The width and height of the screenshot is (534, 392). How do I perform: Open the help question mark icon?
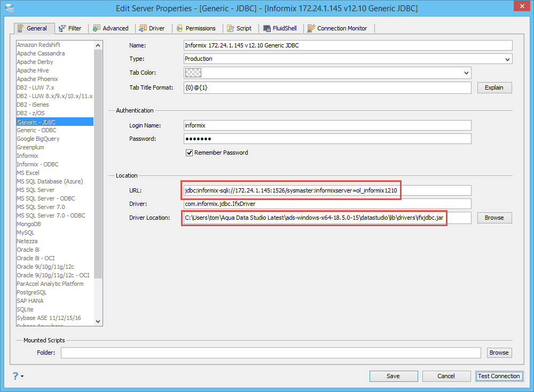click(15, 375)
